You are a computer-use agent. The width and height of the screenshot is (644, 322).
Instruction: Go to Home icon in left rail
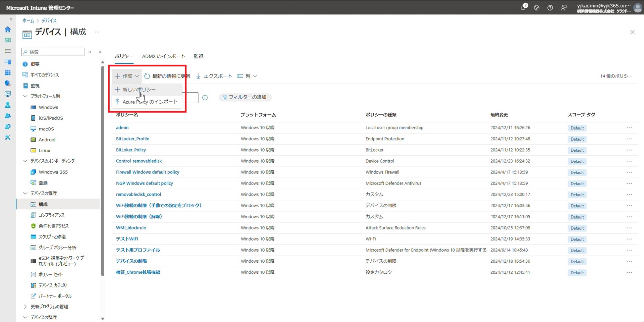click(8, 30)
